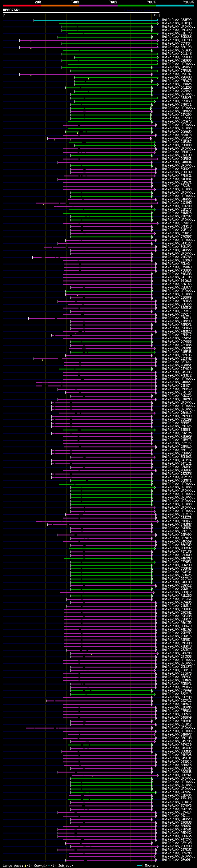Screen dimensions: 197x868
Task: Open hit UniRef100_Q6H798
Action: pos(177,40)
